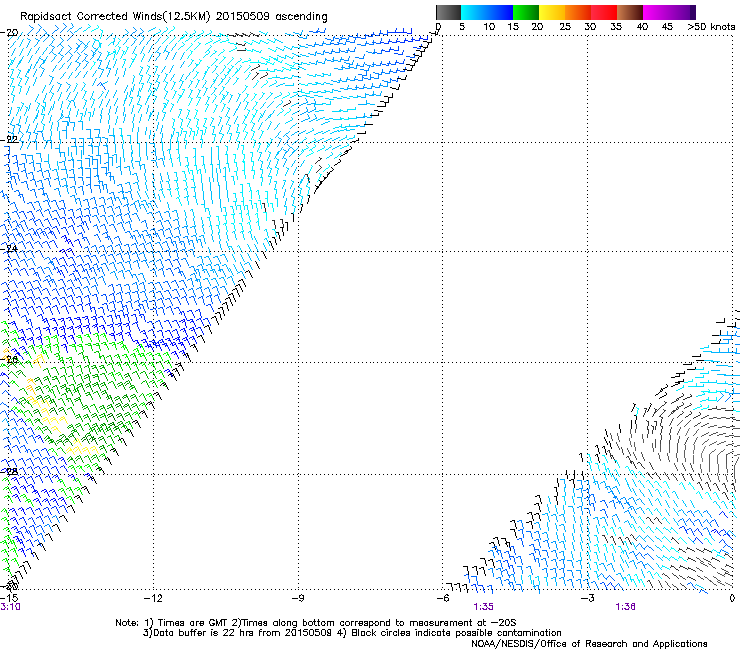Click the -12 longitude axis label

[x=153, y=598]
